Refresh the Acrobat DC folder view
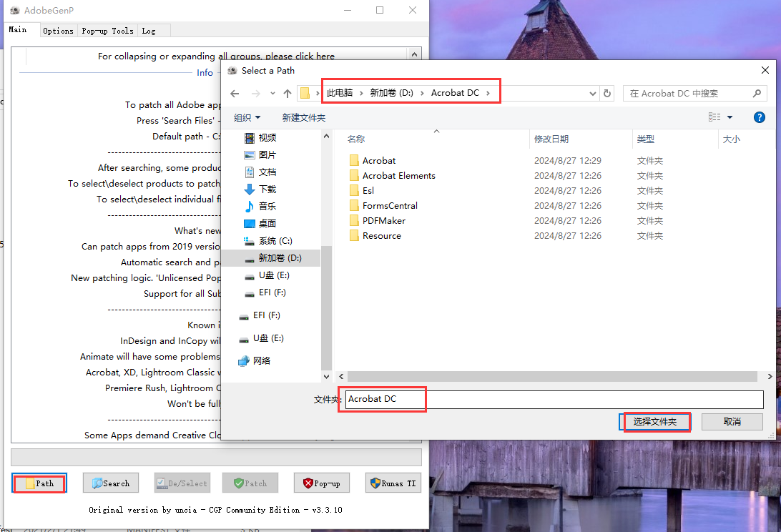781x532 pixels. [x=607, y=93]
